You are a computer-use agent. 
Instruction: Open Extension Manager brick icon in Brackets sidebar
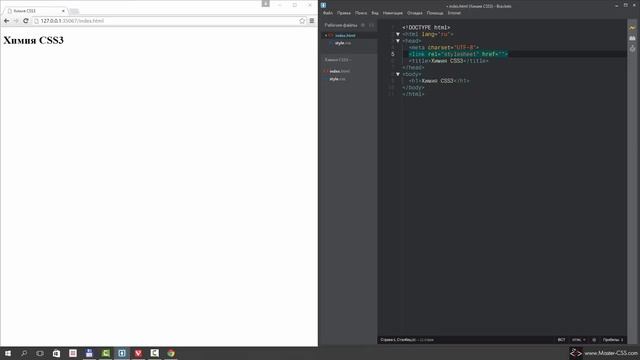pos(632,38)
